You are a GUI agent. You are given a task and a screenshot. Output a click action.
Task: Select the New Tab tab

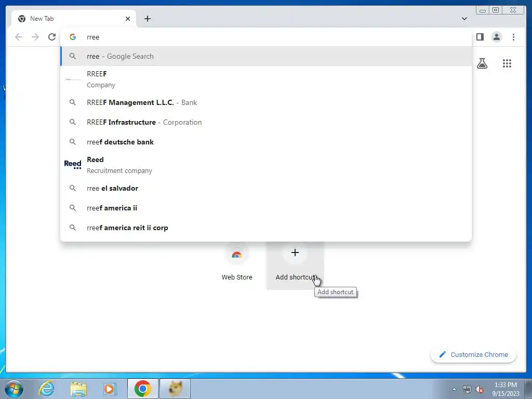coord(74,19)
